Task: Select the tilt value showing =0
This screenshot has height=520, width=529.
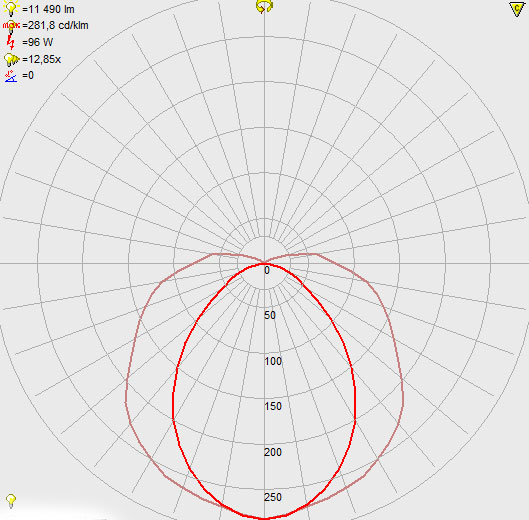Action: (28, 75)
